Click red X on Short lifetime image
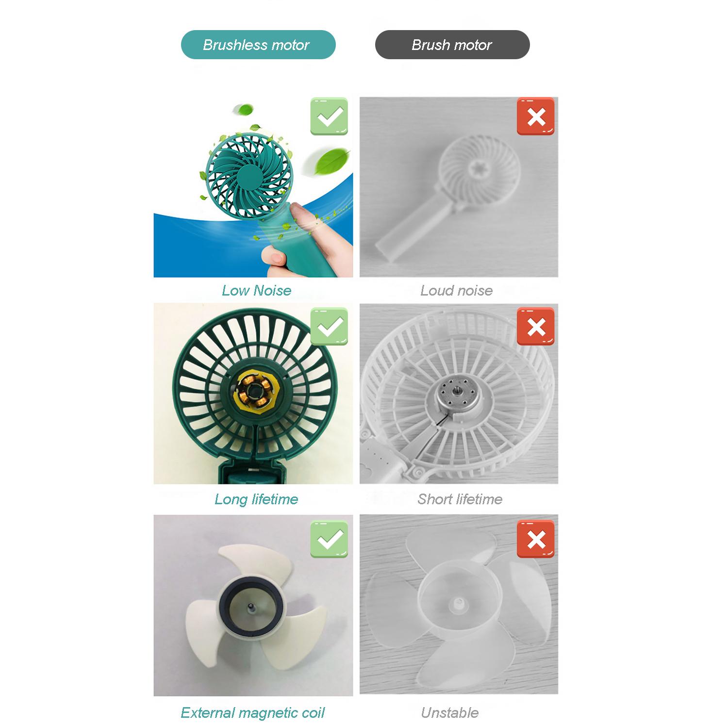 tap(536, 327)
